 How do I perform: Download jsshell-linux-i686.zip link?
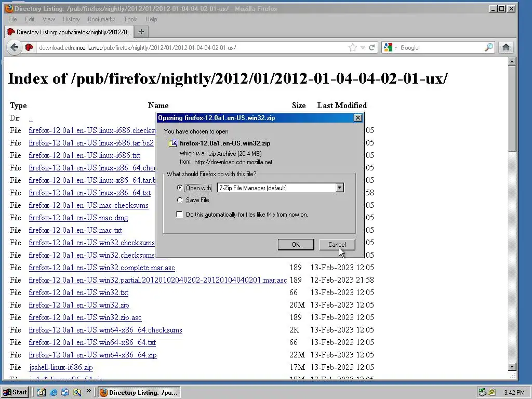61,367
